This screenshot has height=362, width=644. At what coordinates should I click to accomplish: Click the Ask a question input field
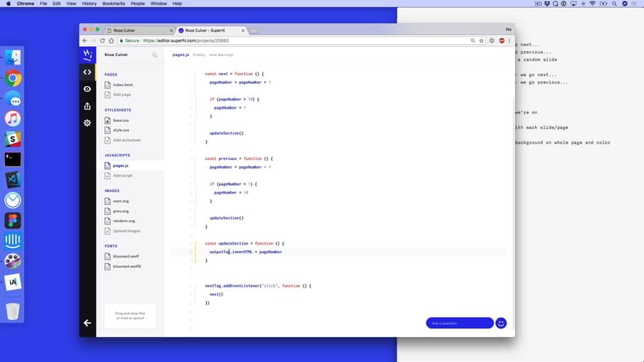pos(459,323)
